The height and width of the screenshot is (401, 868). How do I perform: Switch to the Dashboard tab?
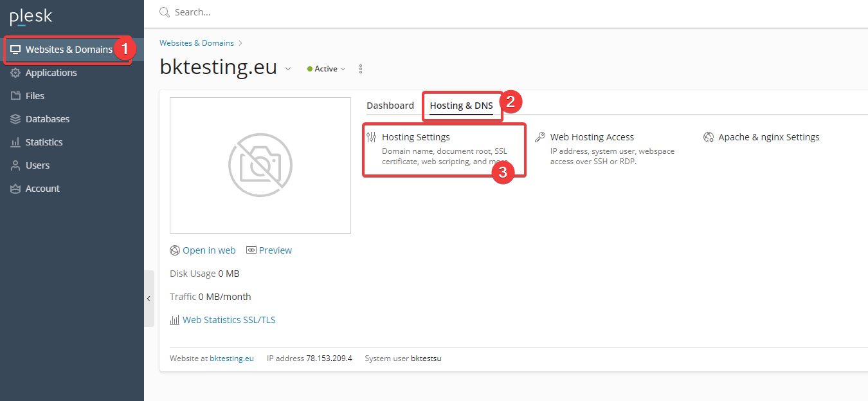390,106
